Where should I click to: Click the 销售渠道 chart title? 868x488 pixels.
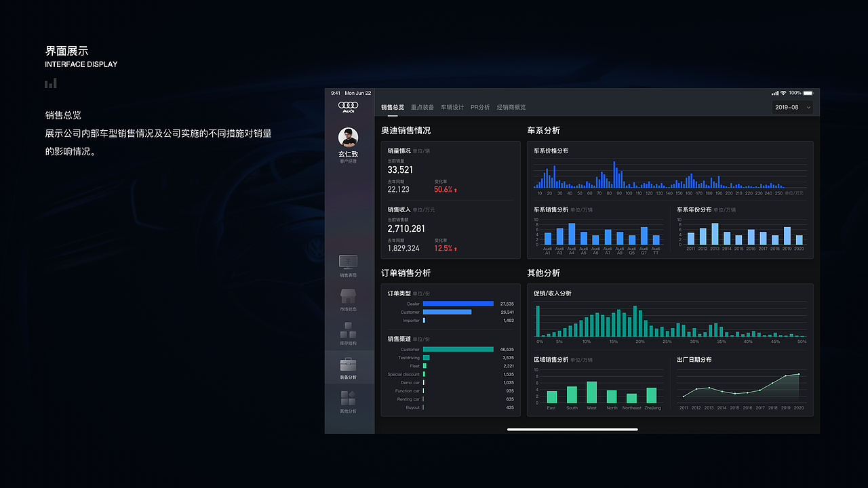399,339
